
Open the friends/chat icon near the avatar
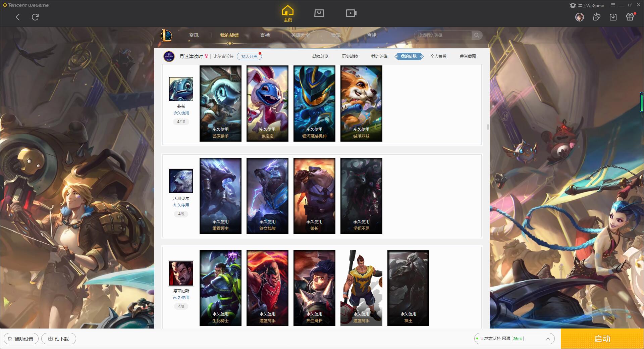click(x=596, y=17)
